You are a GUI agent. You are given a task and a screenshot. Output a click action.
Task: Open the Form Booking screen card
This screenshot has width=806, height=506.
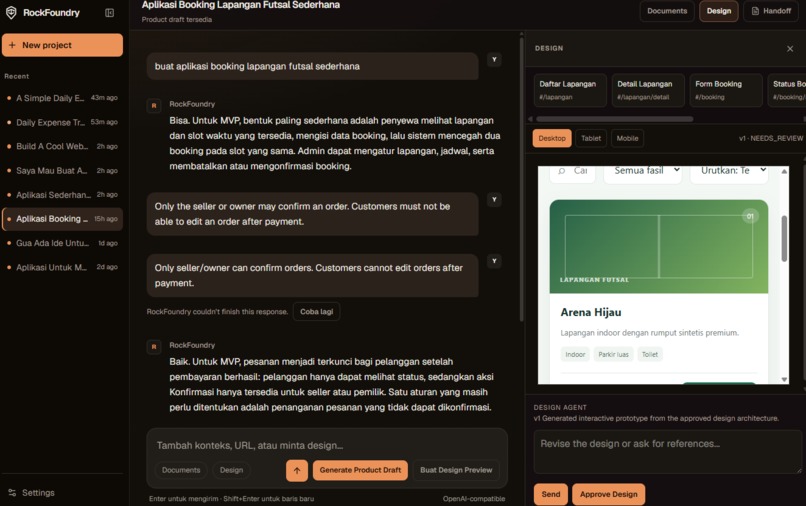click(725, 90)
